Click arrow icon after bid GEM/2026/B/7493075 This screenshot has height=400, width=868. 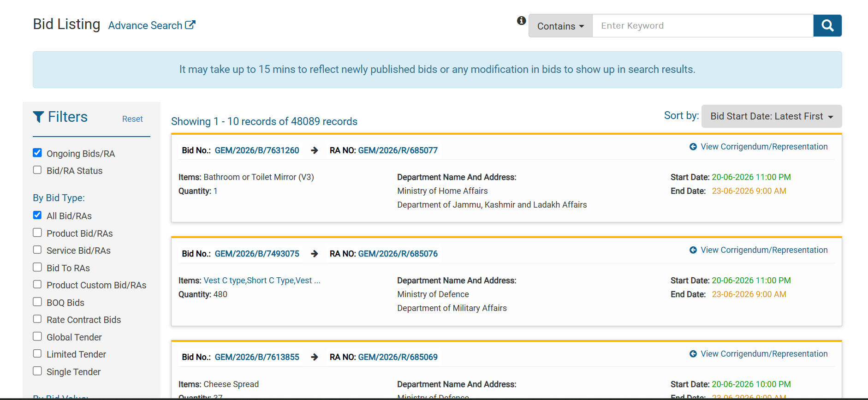315,254
